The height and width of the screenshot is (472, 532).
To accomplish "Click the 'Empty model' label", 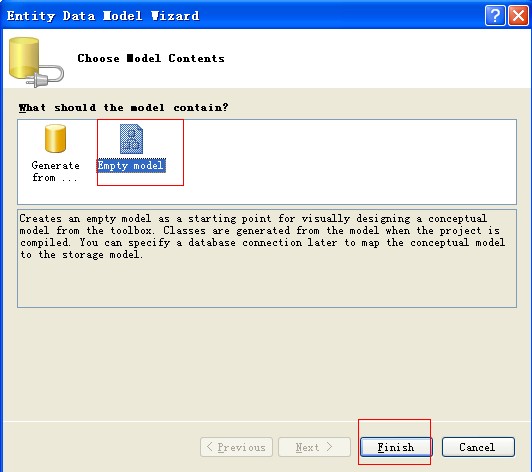I will coord(131,166).
